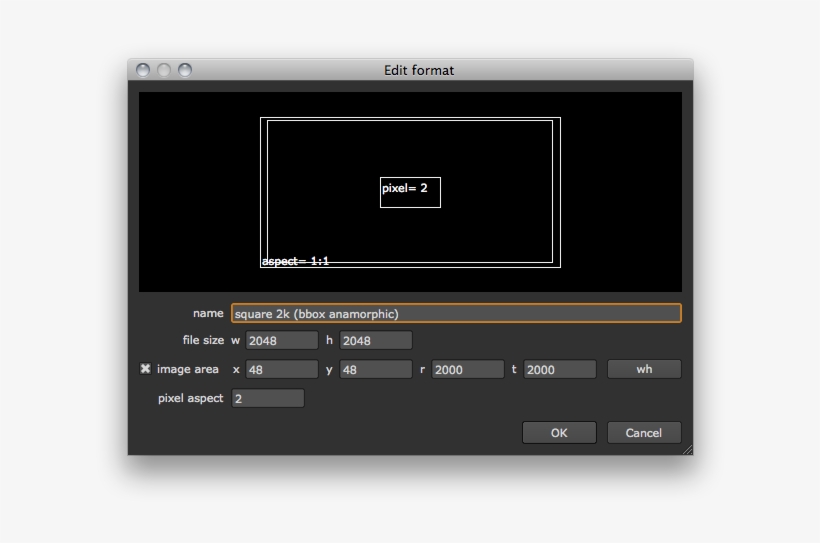Screen dimensions: 820x543
Task: Confirm with the OK button
Action: (559, 433)
